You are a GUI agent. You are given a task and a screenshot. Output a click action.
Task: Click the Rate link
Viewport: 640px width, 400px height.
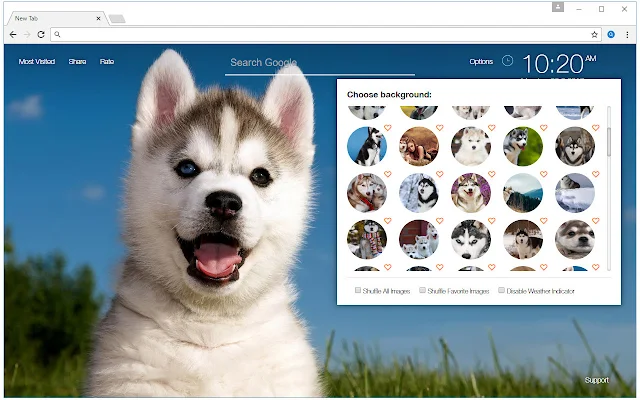pyautogui.click(x=107, y=62)
